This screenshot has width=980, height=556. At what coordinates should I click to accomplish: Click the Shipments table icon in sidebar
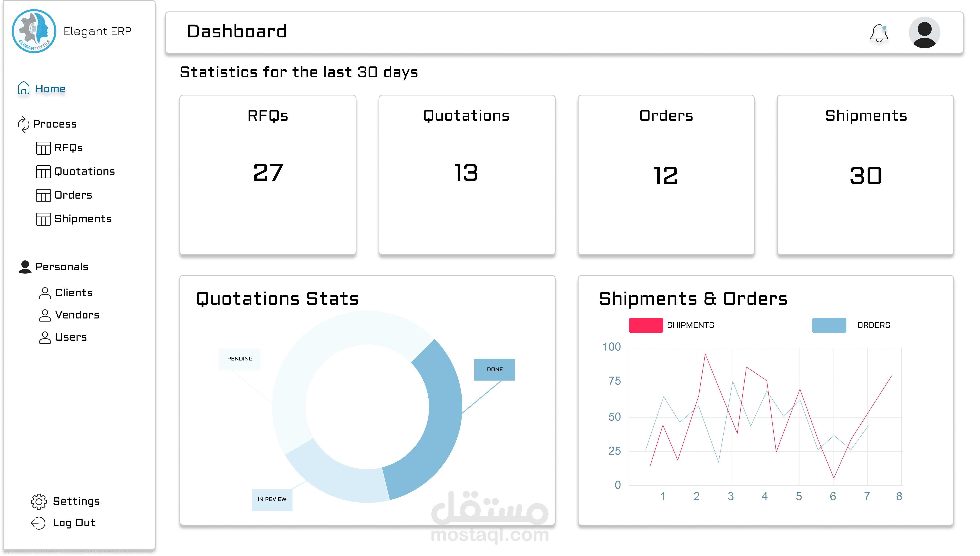pos(43,219)
